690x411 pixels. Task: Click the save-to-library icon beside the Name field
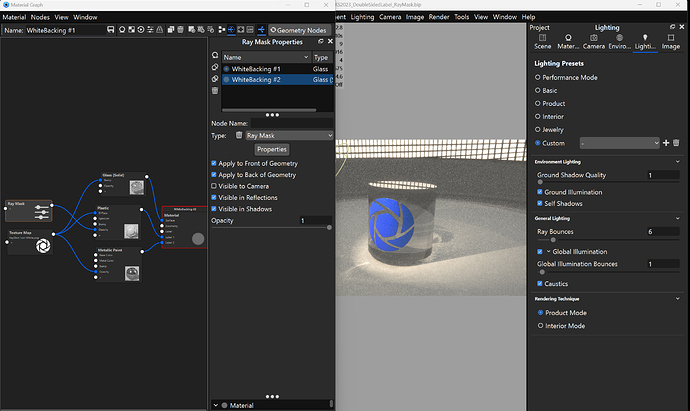tap(110, 30)
